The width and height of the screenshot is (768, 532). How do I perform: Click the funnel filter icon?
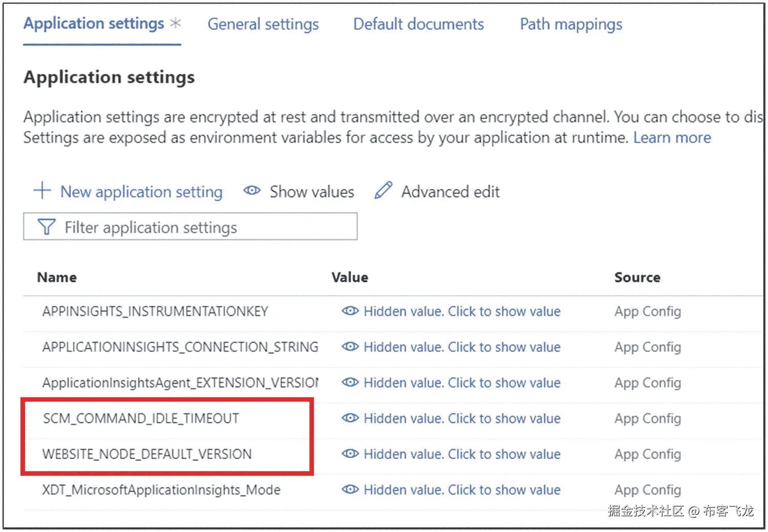pos(47,227)
